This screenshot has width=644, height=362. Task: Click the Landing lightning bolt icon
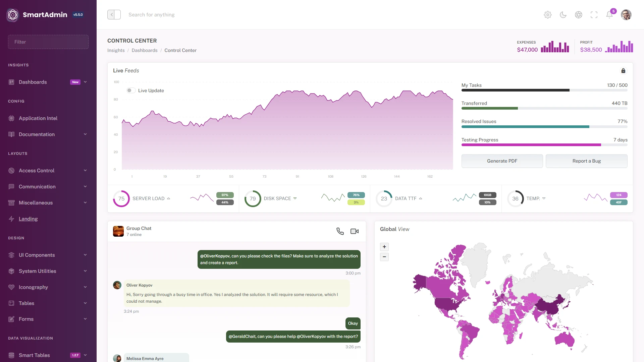[x=11, y=219]
